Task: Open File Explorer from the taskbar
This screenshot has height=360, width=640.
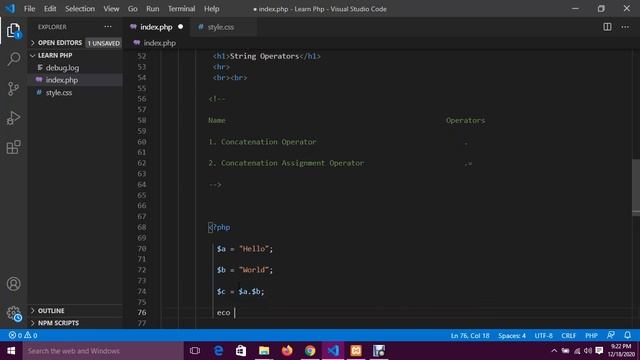Action: pyautogui.click(x=264, y=351)
